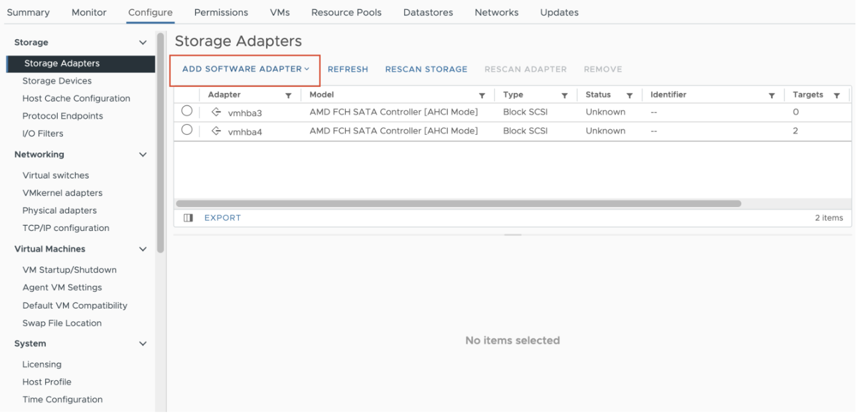Open the Add Software Adapter dropdown
This screenshot has width=868, height=414.
point(246,69)
